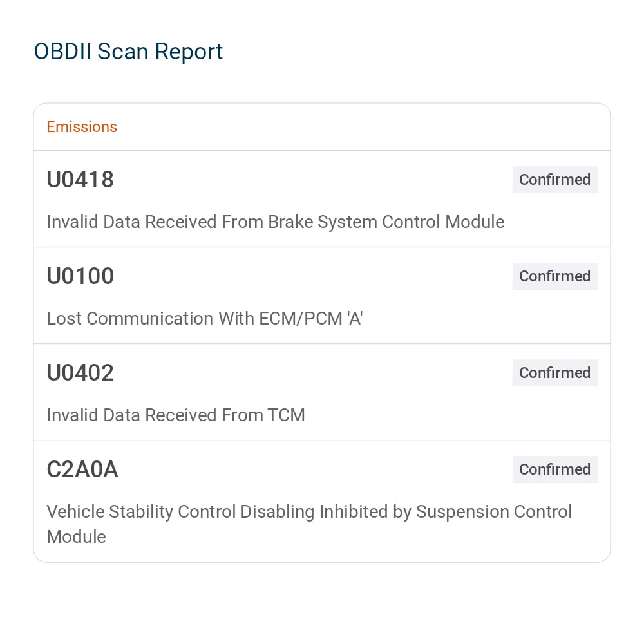Click the U0100 code row
Viewport: 644px width, 644px height.
[322, 296]
